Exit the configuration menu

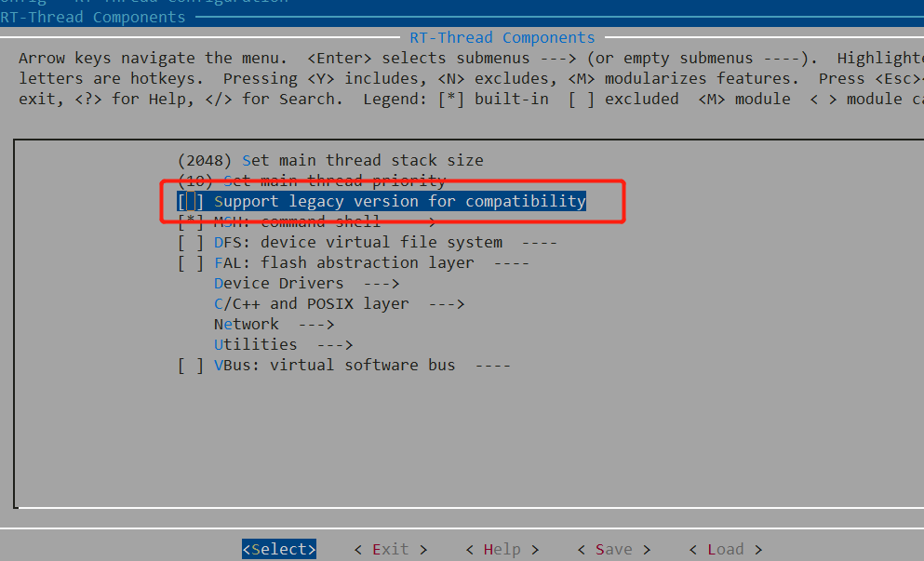click(390, 549)
